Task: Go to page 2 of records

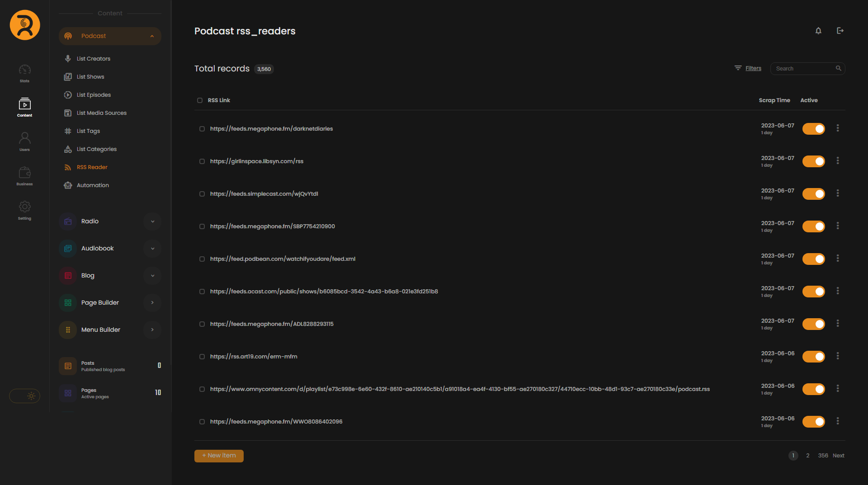Action: (807, 456)
